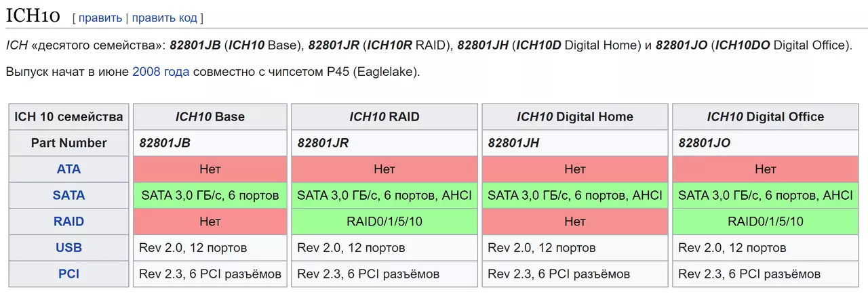The width and height of the screenshot is (868, 298).
Task: Click ATA "Нет" cell under ICH10 Digital Home
Action: coord(575,169)
